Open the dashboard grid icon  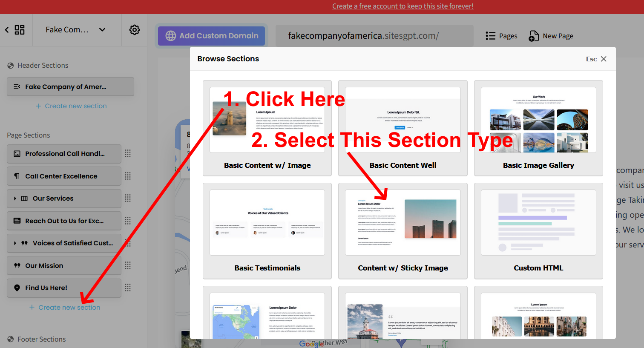click(x=20, y=30)
